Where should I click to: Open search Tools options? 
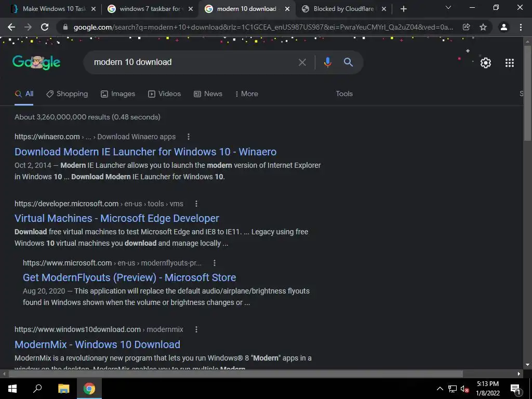coord(344,94)
